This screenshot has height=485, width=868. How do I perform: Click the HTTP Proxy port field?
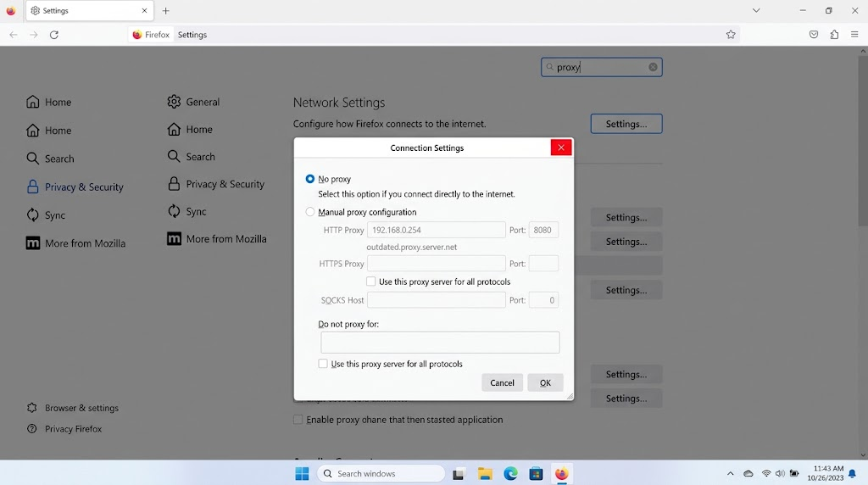click(543, 230)
